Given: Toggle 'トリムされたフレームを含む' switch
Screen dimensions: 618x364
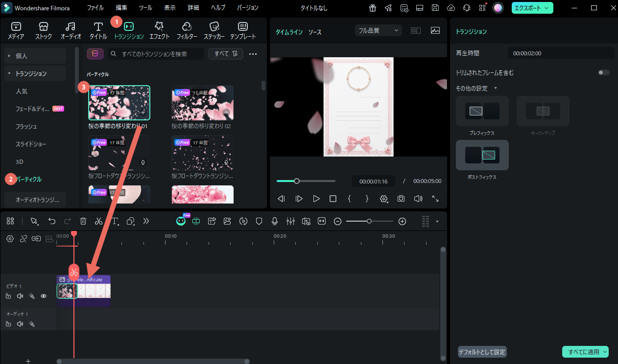Looking at the screenshot, I should point(604,72).
